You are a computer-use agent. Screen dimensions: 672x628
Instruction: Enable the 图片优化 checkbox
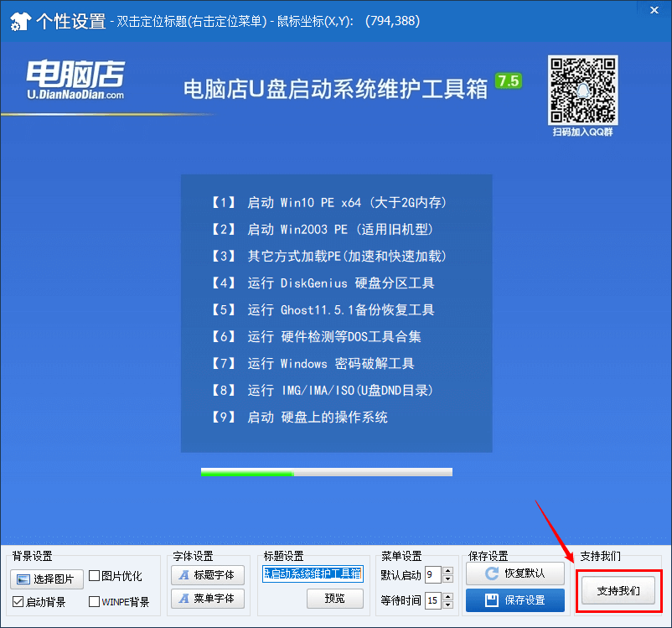coord(95,576)
